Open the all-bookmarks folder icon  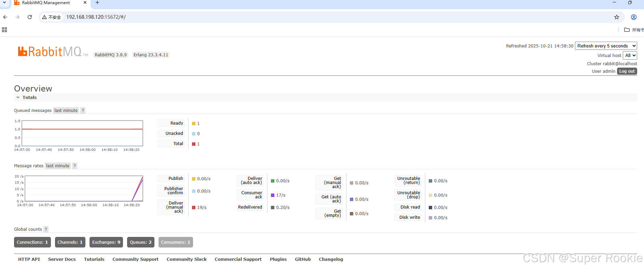point(627,30)
